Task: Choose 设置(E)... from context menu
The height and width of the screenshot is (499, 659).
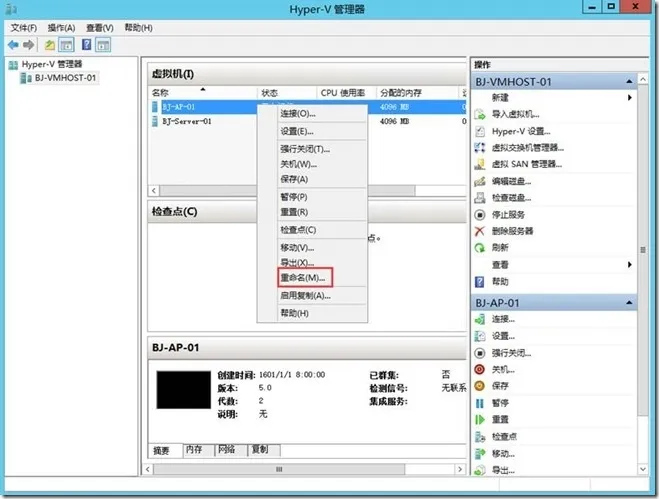Action: tap(311, 132)
